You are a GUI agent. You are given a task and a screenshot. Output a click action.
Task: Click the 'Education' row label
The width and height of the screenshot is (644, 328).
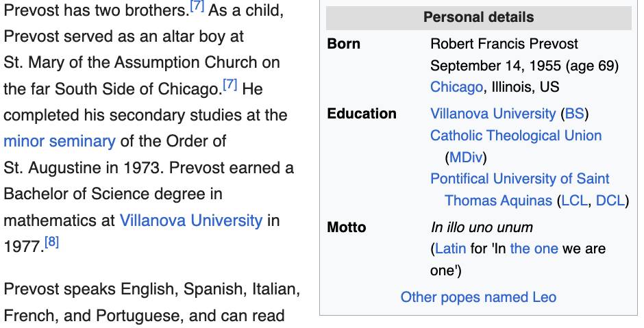(x=362, y=114)
